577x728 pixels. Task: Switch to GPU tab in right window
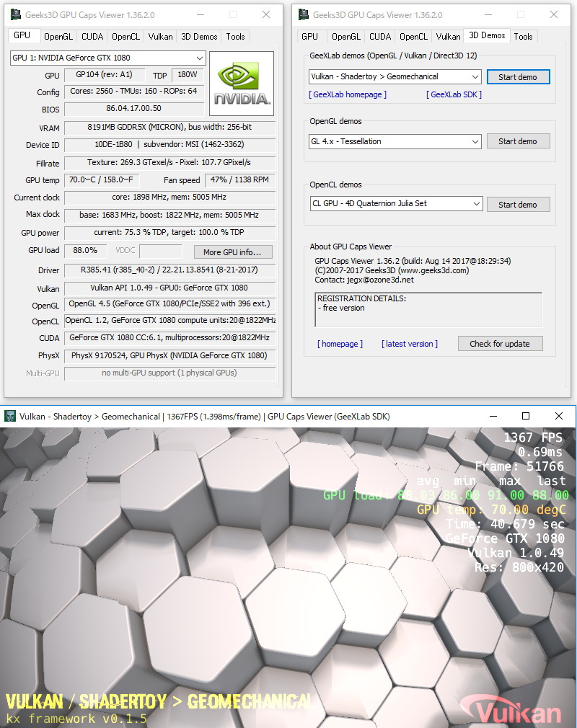coord(310,37)
